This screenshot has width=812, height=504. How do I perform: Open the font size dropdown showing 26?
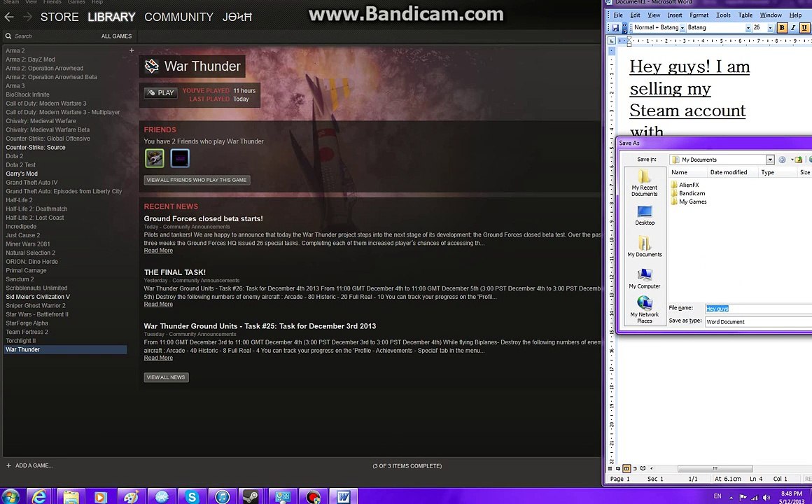770,27
